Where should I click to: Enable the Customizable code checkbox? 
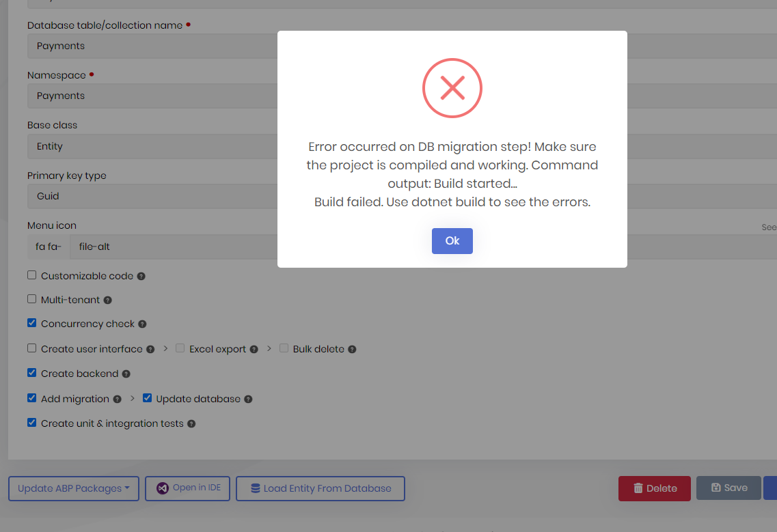31,275
